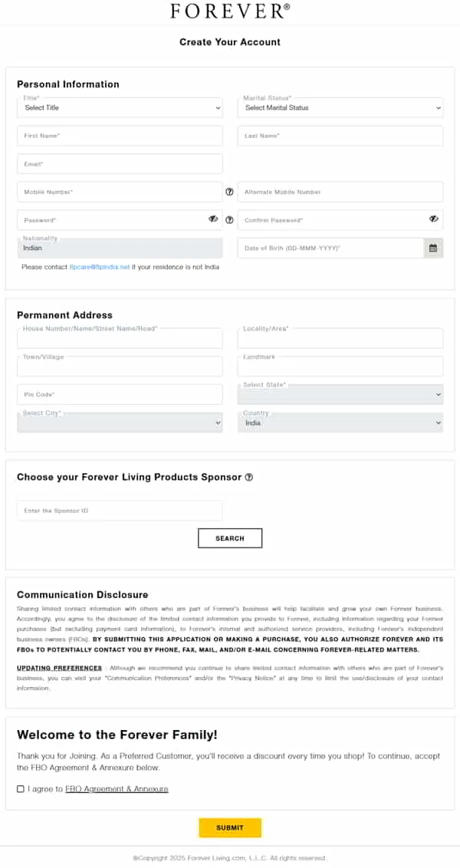
Task: Open the Select State dropdown
Action: coord(340,394)
